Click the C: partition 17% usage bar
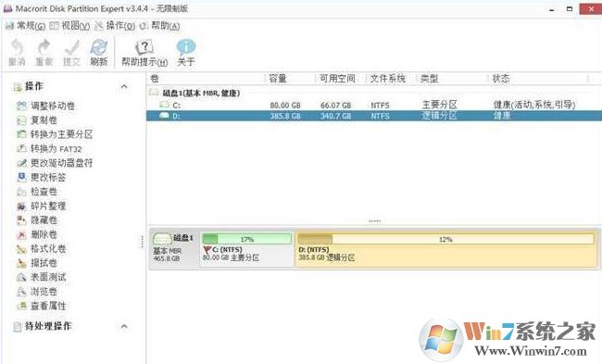The height and width of the screenshot is (364, 602). tap(246, 239)
